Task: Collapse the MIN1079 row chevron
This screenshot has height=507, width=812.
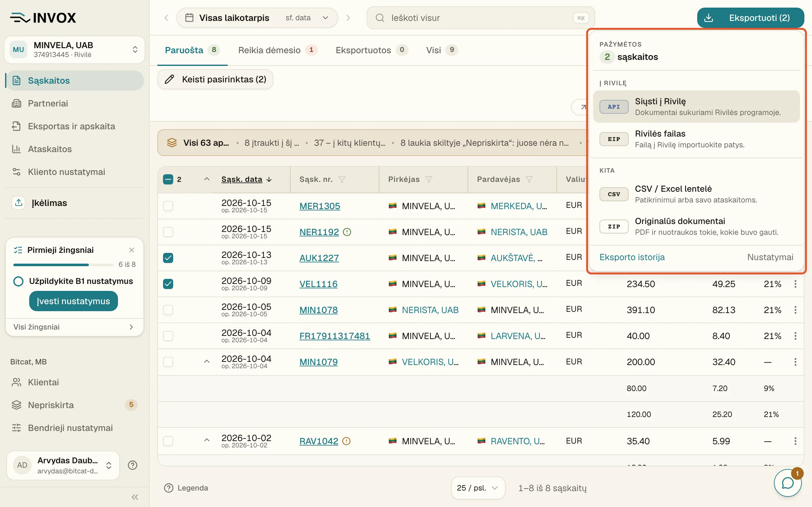Action: (207, 362)
